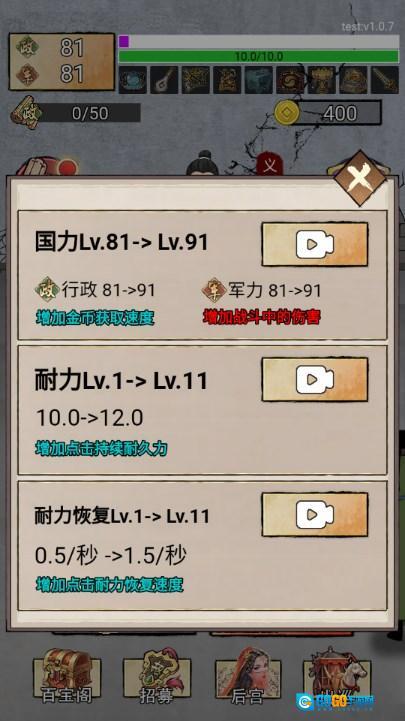Image resolution: width=405 pixels, height=721 pixels.
Task: Tap the video button for the 耐力恢复 upgrade
Action: (314, 515)
